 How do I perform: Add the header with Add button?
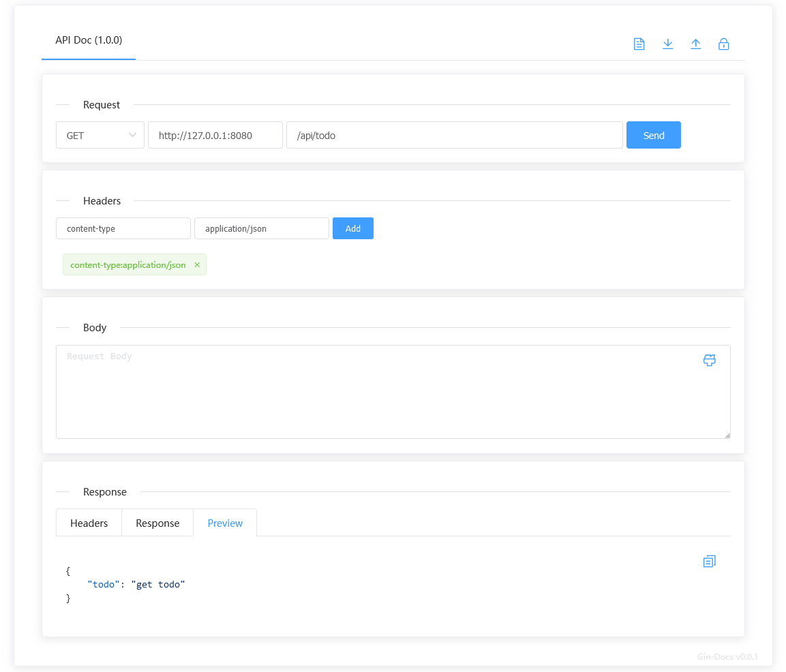[353, 228]
